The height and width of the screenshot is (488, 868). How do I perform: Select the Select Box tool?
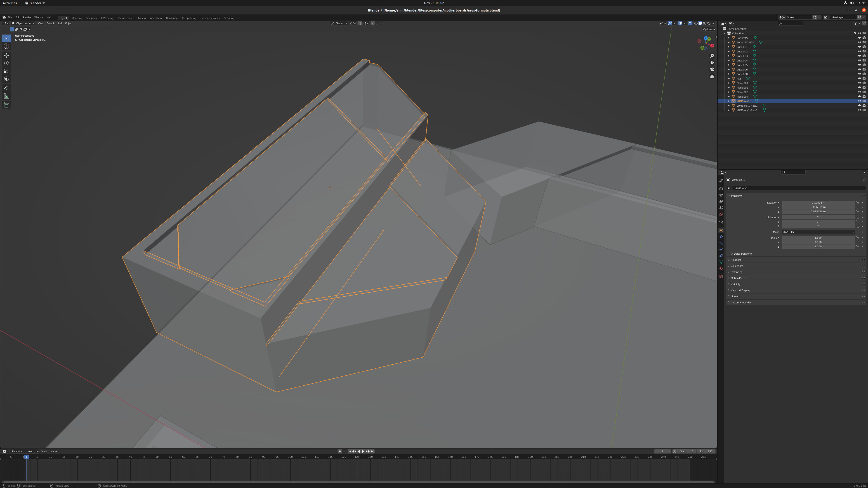[x=6, y=38]
